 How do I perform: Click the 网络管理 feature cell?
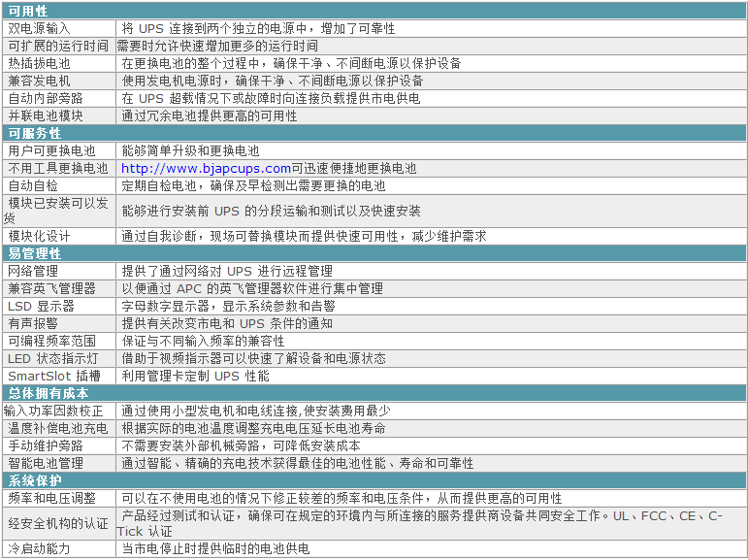(x=33, y=271)
